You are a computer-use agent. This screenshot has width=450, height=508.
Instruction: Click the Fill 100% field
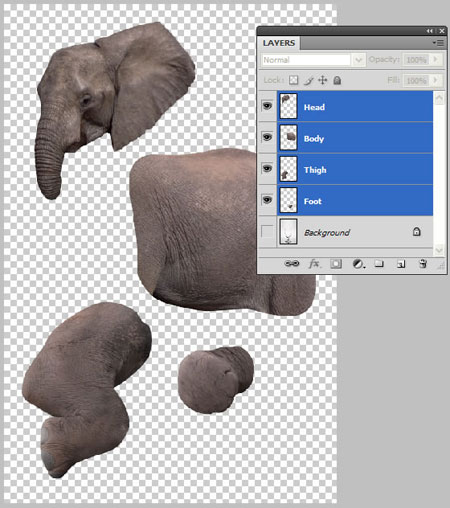(x=416, y=80)
